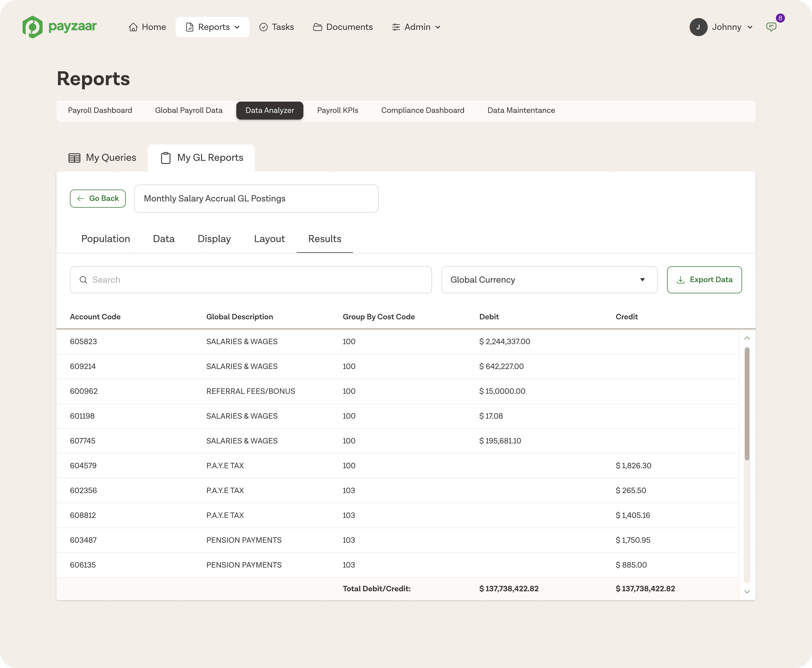Select account code 609214

[83, 366]
